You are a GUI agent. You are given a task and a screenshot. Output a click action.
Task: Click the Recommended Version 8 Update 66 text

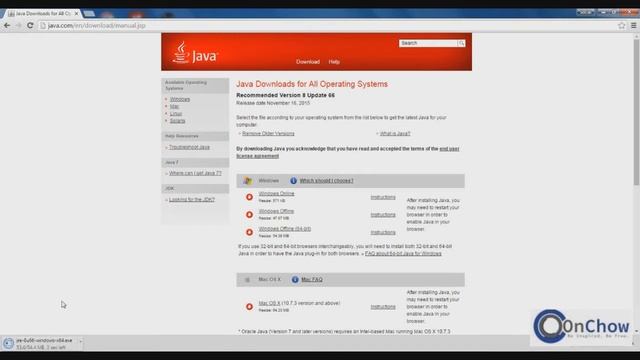click(285, 95)
